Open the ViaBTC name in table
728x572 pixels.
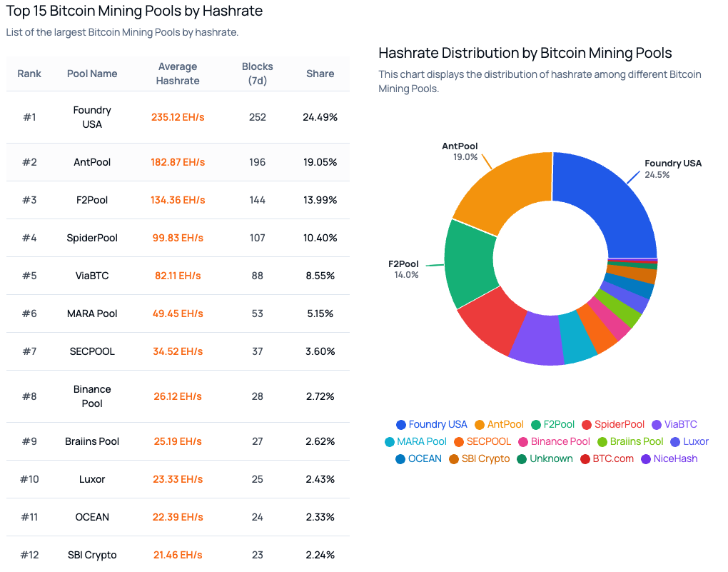(92, 276)
